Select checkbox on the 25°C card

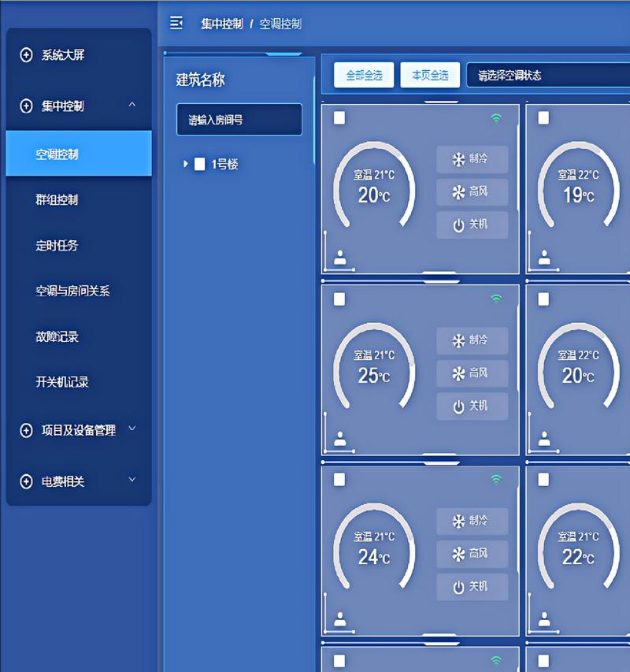[x=339, y=299]
